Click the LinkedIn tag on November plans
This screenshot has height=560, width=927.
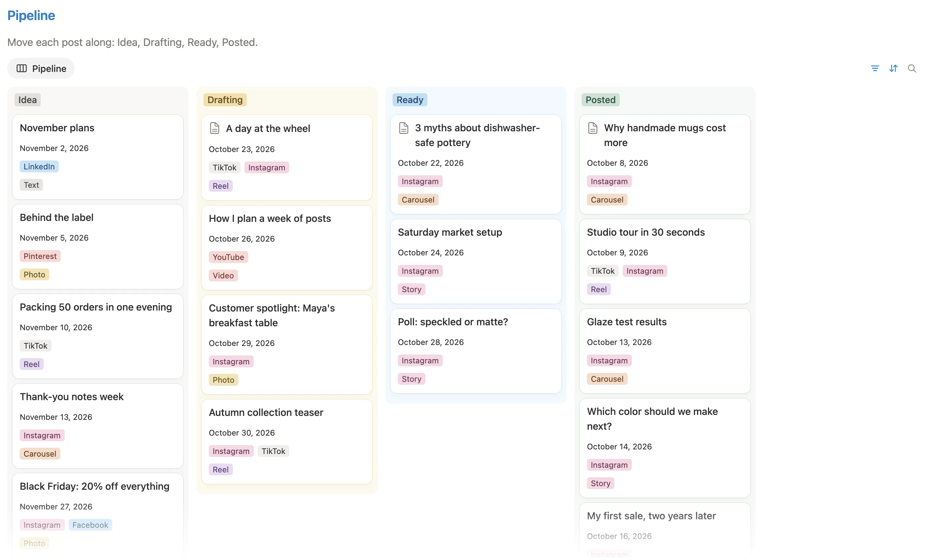(x=39, y=167)
